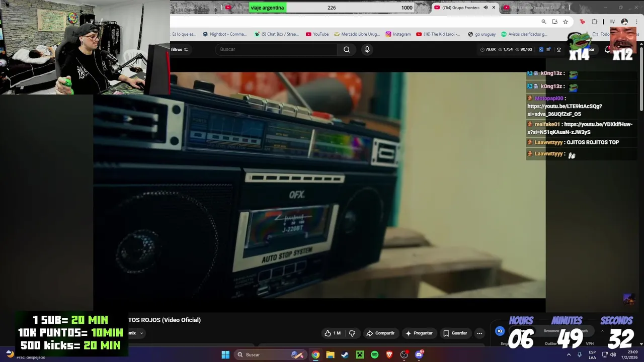Open the red Tp extension icon
The height and width of the screenshot is (362, 644).
tap(582, 22)
